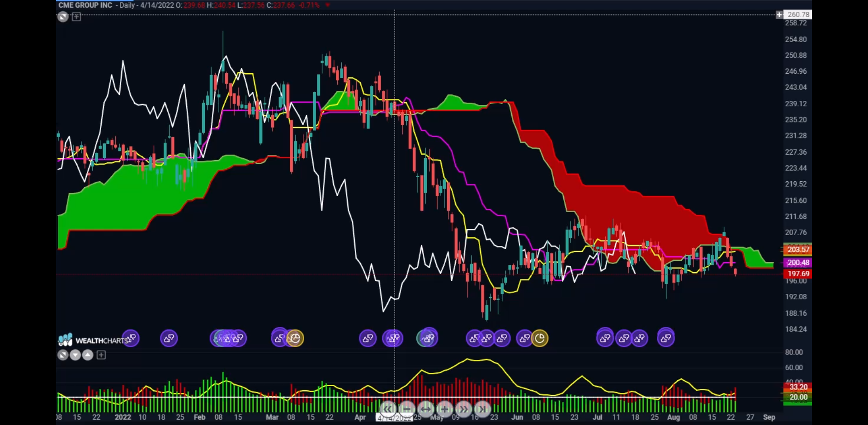
Task: Click the CME GROUP INC symbol title
Action: [85, 5]
